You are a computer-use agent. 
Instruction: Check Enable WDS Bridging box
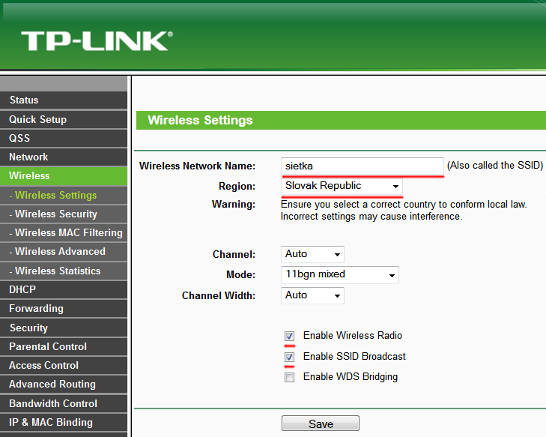point(289,377)
